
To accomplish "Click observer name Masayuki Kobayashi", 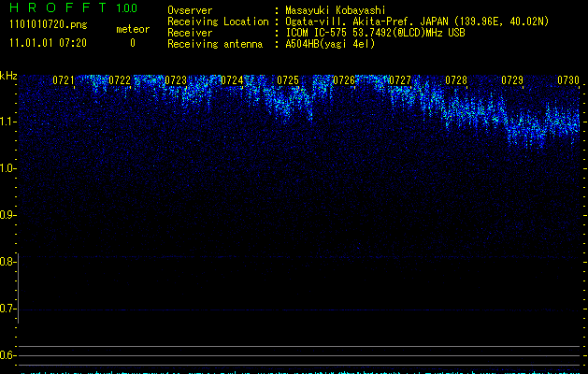I will pos(336,10).
